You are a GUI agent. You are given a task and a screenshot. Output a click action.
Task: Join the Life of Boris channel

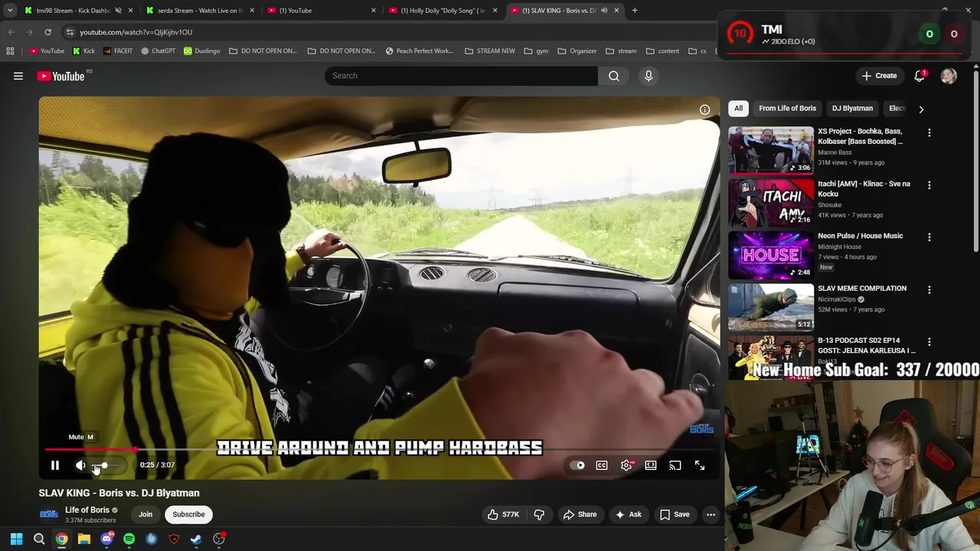(x=145, y=514)
